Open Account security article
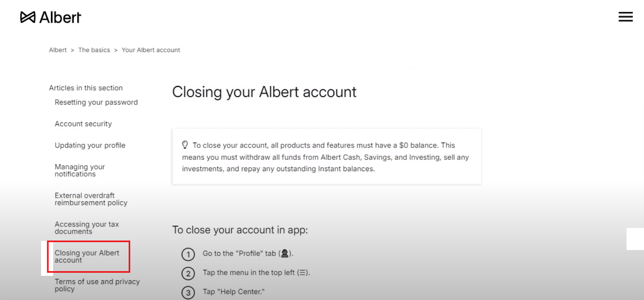Image resolution: width=644 pixels, height=300 pixels. 83,124
